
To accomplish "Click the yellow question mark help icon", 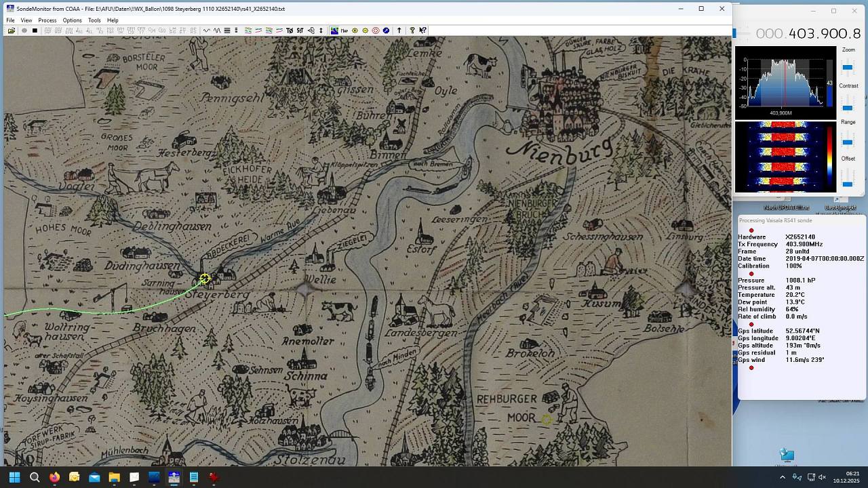I will click(412, 30).
